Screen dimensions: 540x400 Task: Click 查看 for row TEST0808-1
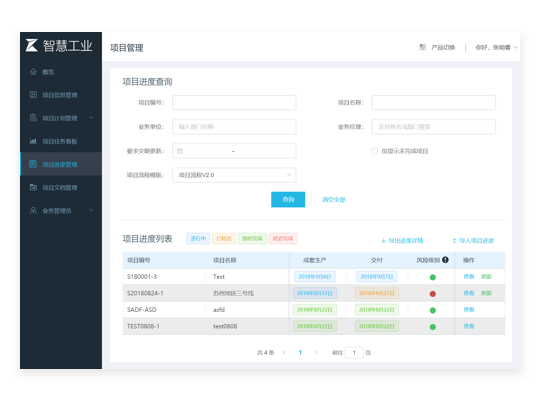(469, 326)
